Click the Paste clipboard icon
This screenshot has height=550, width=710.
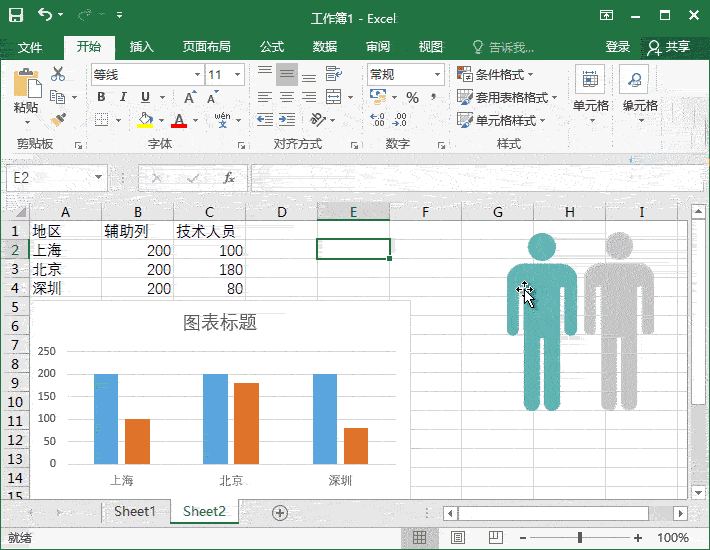tap(26, 84)
